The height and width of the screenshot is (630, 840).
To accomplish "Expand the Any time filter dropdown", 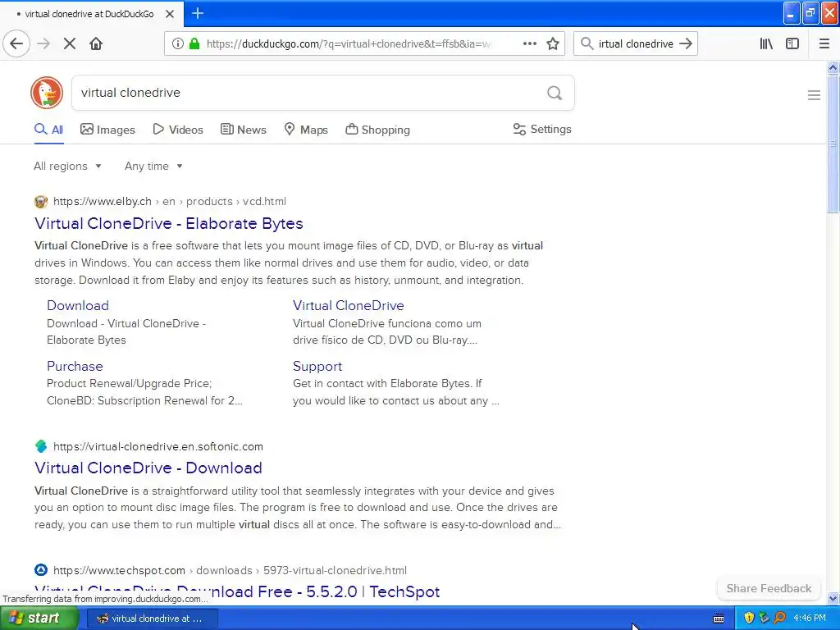I will click(153, 166).
